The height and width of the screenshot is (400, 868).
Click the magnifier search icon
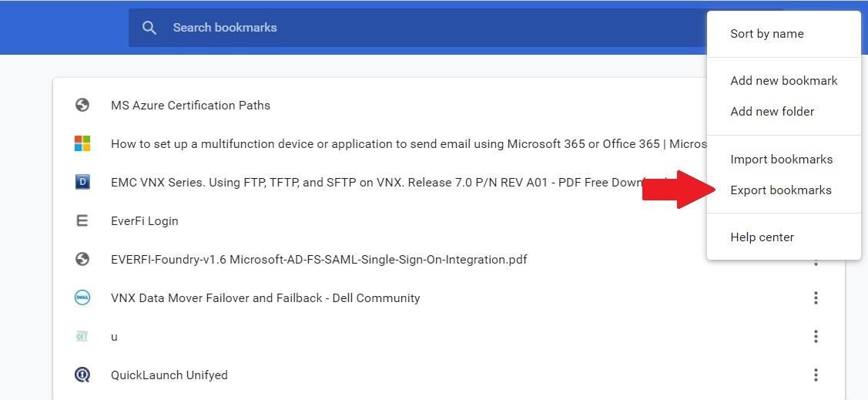[149, 28]
